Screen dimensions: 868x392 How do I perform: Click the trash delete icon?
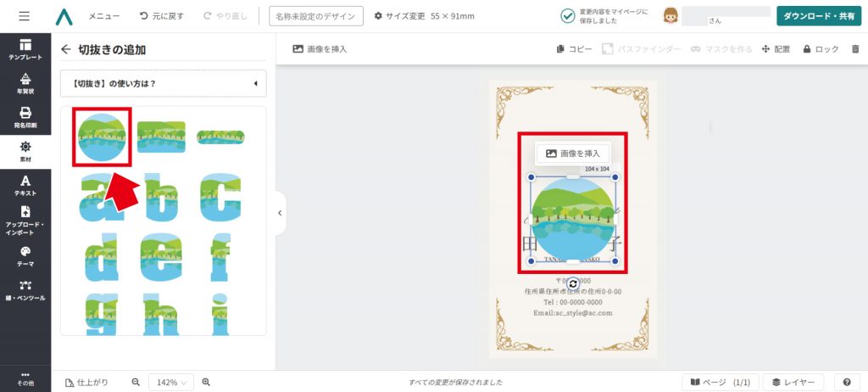(854, 49)
